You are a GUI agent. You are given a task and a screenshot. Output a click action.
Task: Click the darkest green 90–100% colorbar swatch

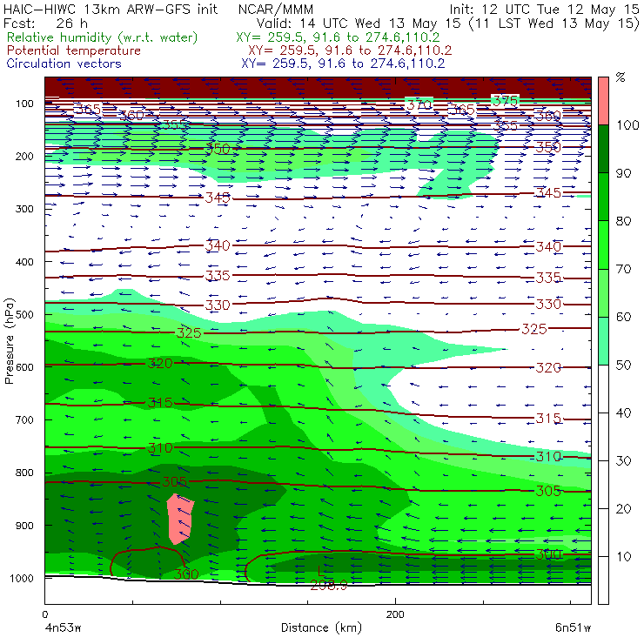coord(603,149)
